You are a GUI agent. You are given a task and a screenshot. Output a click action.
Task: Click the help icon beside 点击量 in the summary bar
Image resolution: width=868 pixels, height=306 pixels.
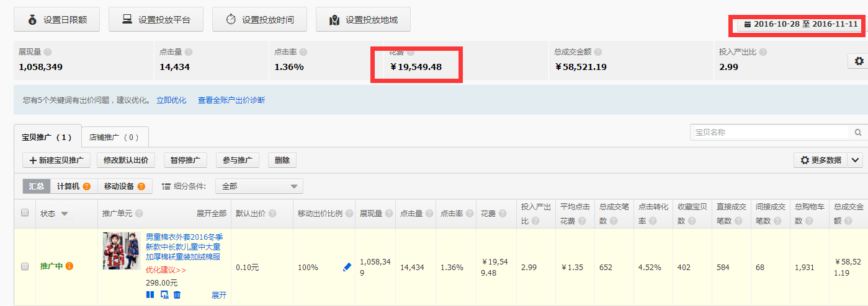pos(189,53)
